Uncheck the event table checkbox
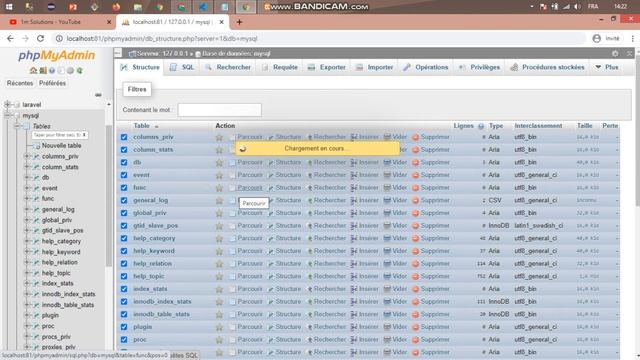Viewport: 640px width, 360px height. point(124,175)
